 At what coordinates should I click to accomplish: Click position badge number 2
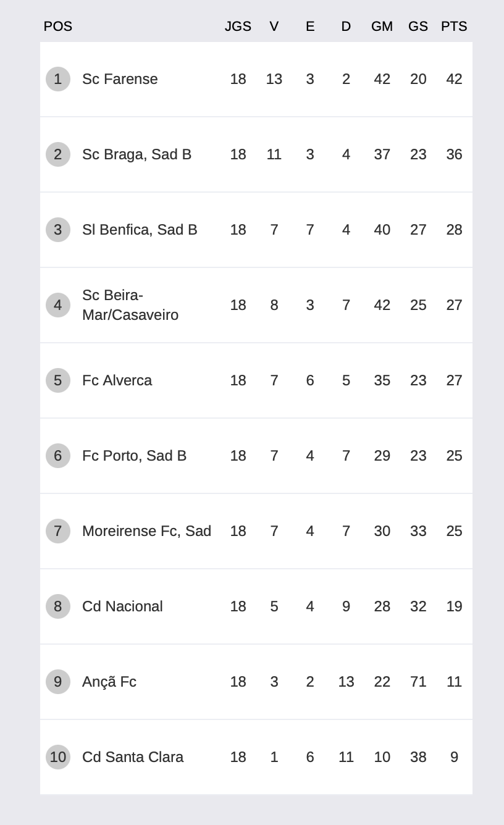(x=58, y=154)
